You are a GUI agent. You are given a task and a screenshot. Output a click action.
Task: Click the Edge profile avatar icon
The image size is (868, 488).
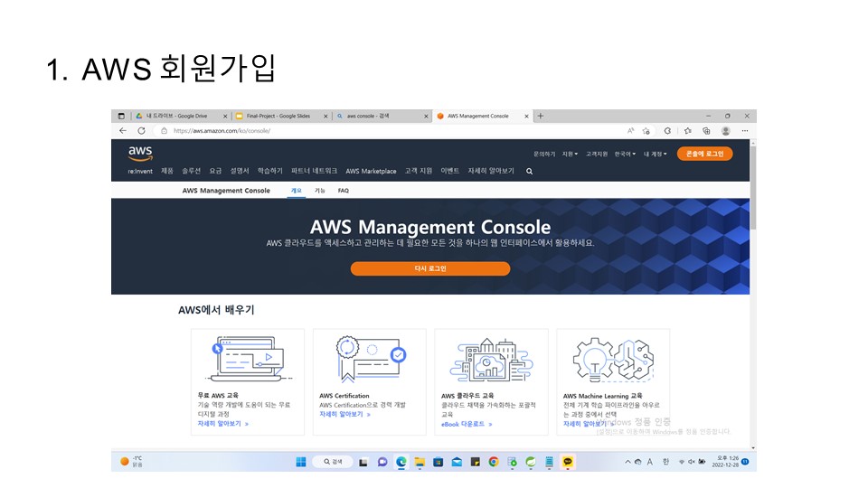pos(726,130)
